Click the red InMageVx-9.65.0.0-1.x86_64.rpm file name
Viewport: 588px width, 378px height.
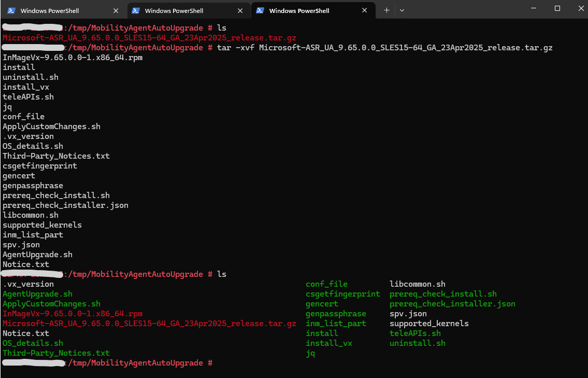(x=73, y=313)
